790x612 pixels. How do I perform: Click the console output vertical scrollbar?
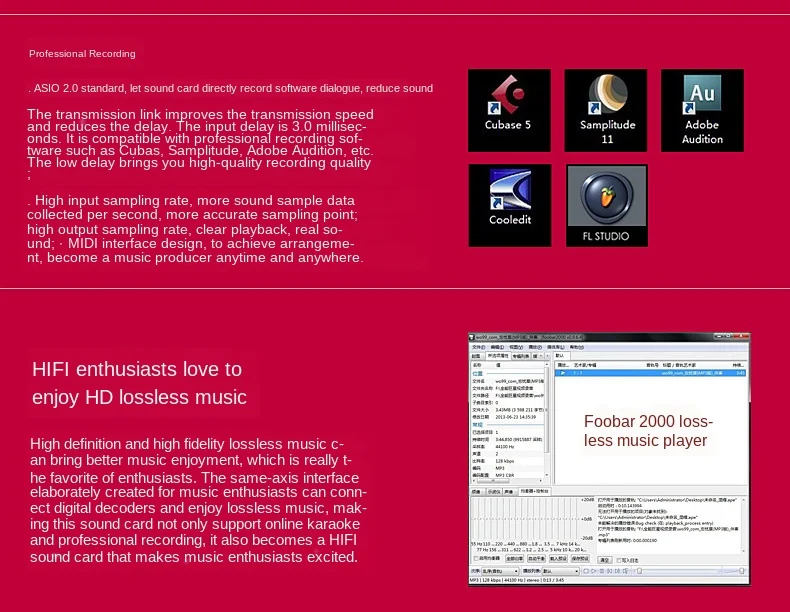[744, 524]
